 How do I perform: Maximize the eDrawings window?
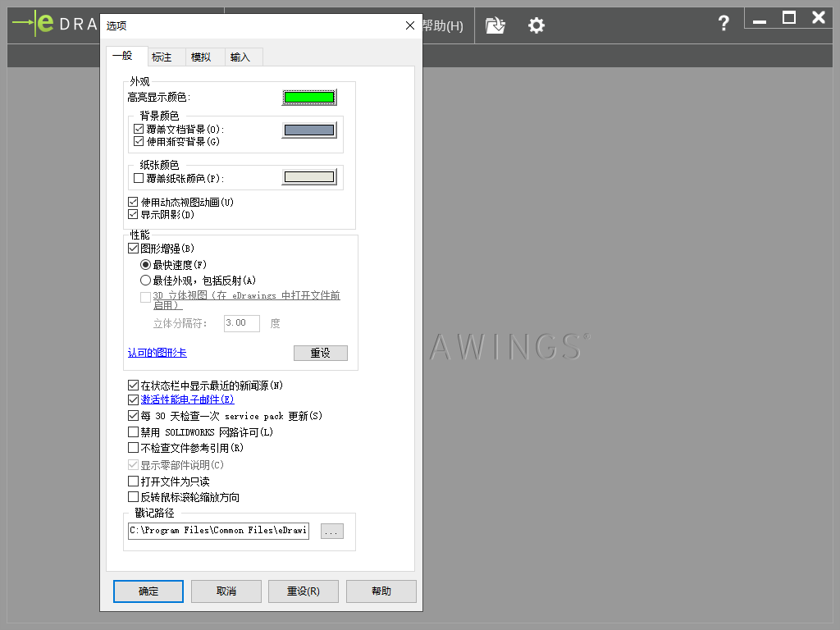(788, 18)
